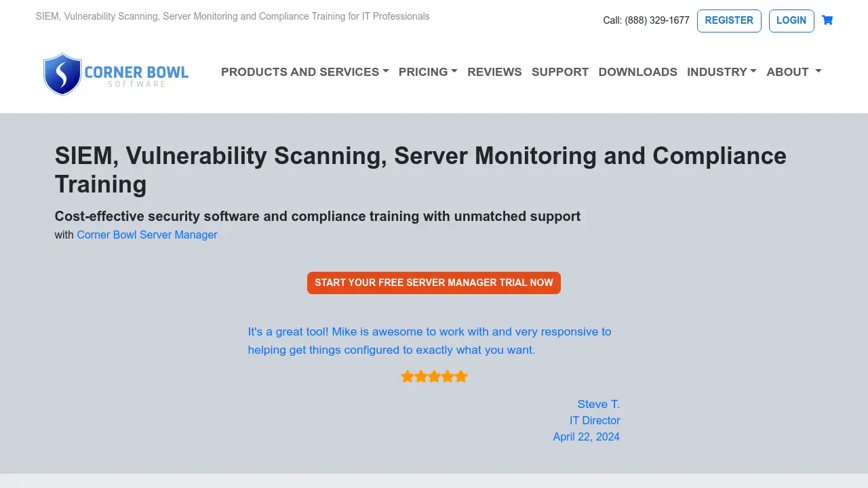Click the Corner Bowl Software shield logo

point(116,74)
